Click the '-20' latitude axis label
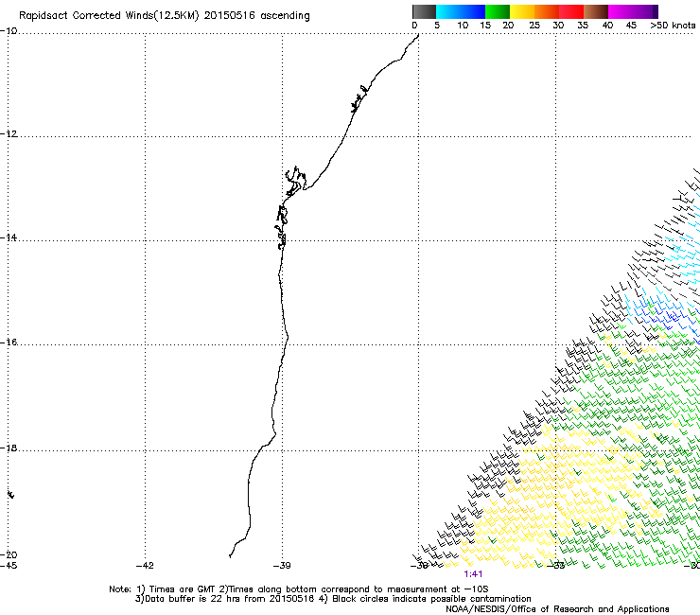700x615 pixels. tap(9, 554)
